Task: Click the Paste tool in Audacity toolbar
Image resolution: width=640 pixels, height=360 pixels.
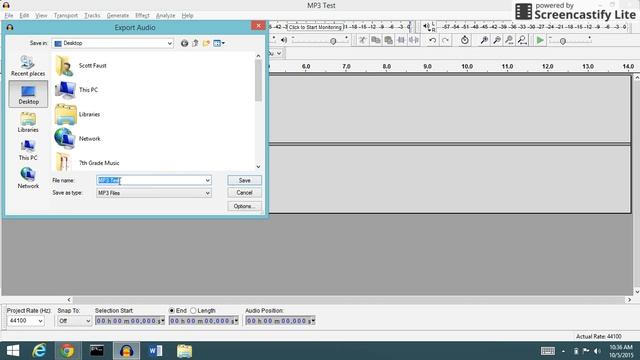Action: pyautogui.click(x=388, y=40)
